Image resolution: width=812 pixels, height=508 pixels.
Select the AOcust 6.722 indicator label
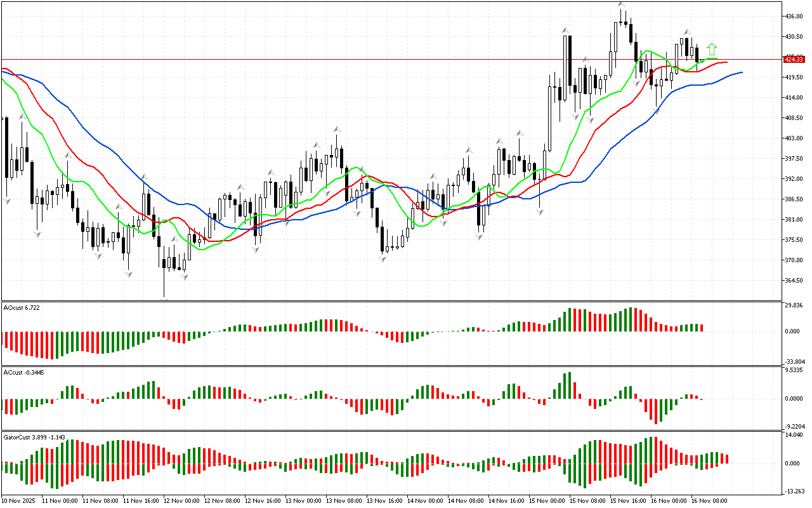(23, 307)
